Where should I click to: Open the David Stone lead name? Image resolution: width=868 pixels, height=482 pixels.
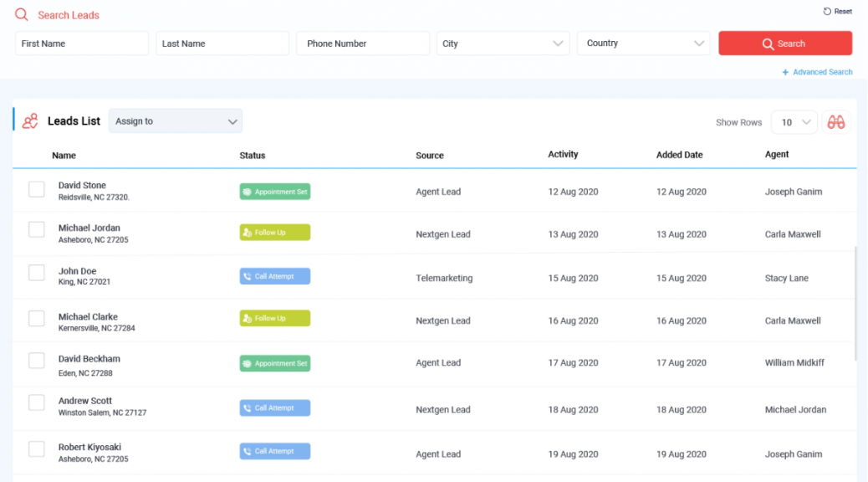[x=82, y=185]
